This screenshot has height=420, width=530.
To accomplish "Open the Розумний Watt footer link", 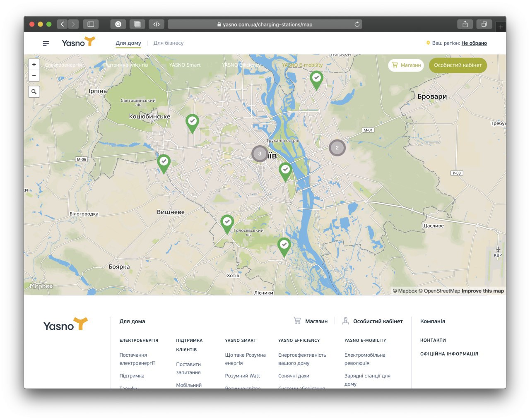I will click(x=242, y=376).
